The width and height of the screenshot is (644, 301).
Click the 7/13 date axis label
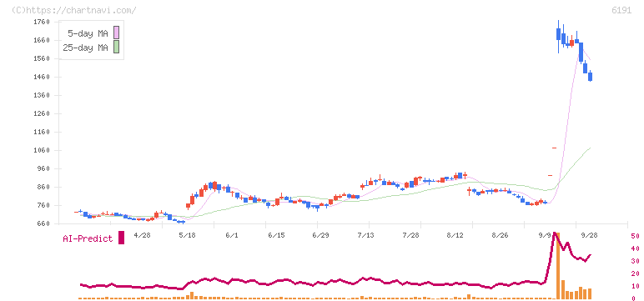[366, 235]
